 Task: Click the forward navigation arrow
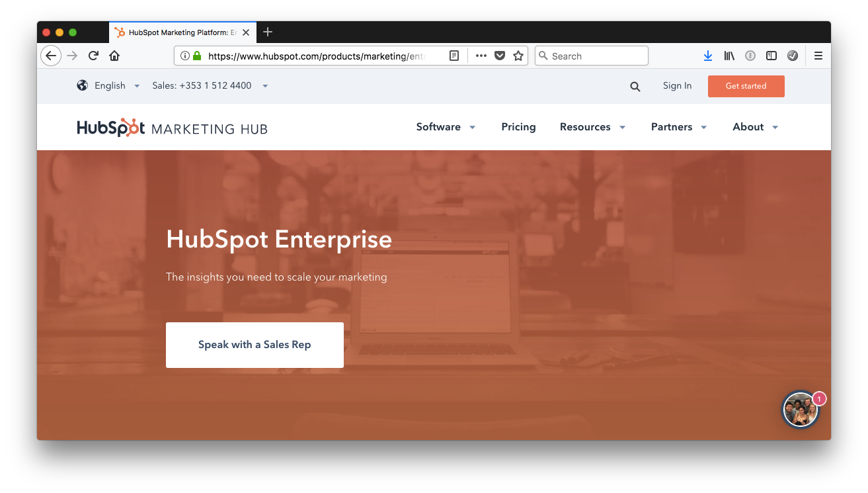click(x=72, y=56)
